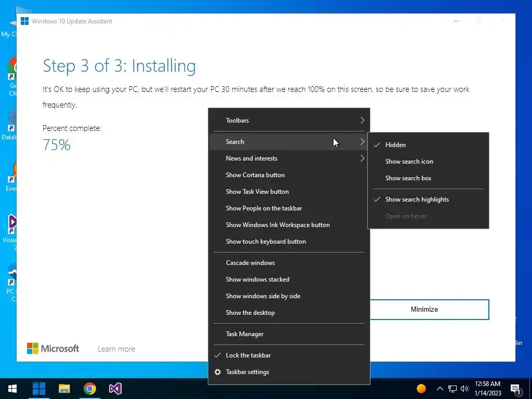The width and height of the screenshot is (532, 399).
Task: Click the Percent complete label
Action: point(72,128)
